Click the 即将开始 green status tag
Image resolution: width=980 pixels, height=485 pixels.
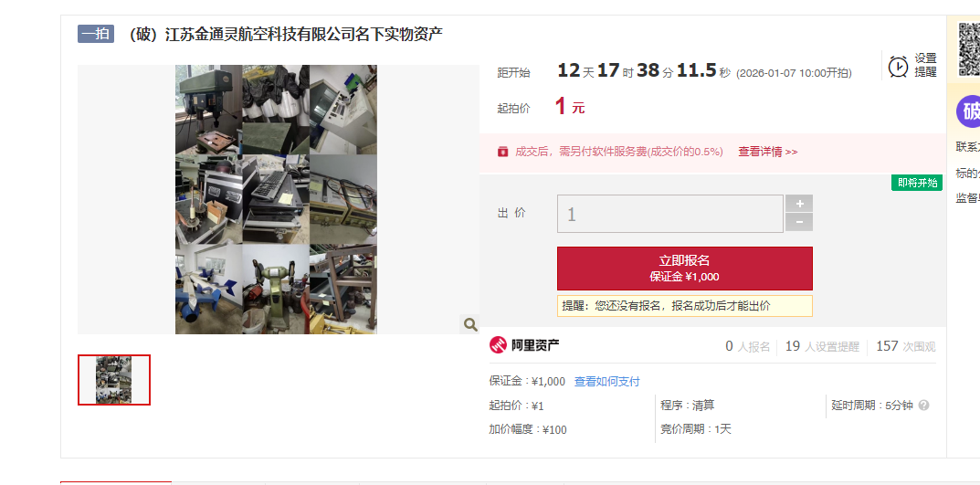(918, 183)
